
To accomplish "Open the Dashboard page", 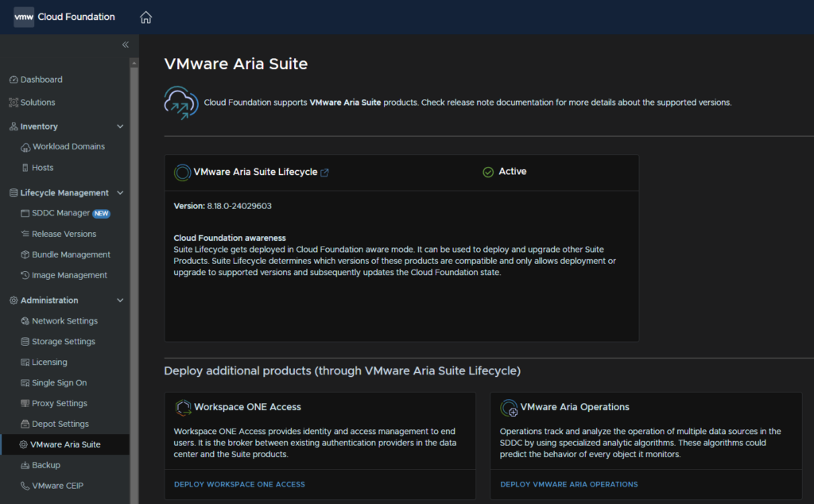I will (41, 79).
